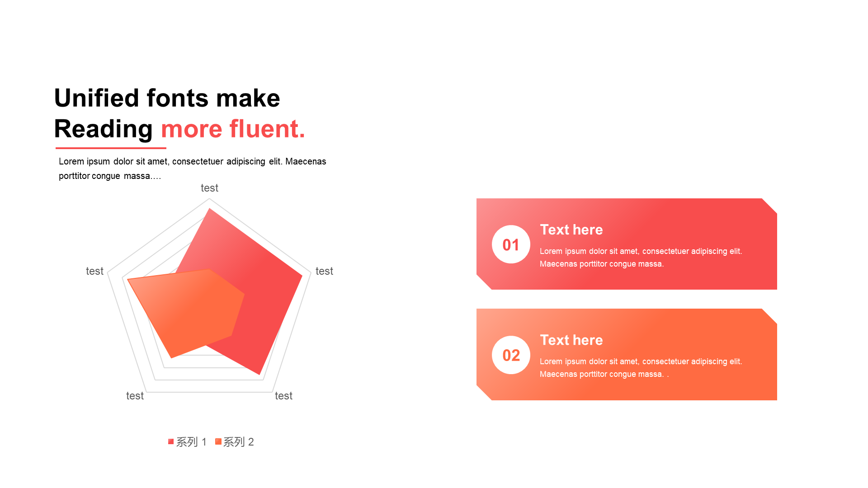Click 'Text here' heading in orange banner
This screenshot has width=868, height=488.
pyautogui.click(x=571, y=340)
